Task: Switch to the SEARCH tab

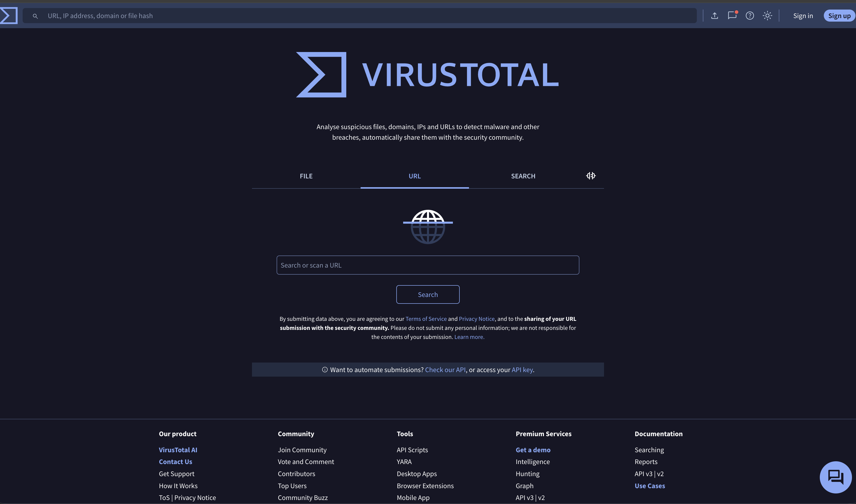Action: (523, 176)
